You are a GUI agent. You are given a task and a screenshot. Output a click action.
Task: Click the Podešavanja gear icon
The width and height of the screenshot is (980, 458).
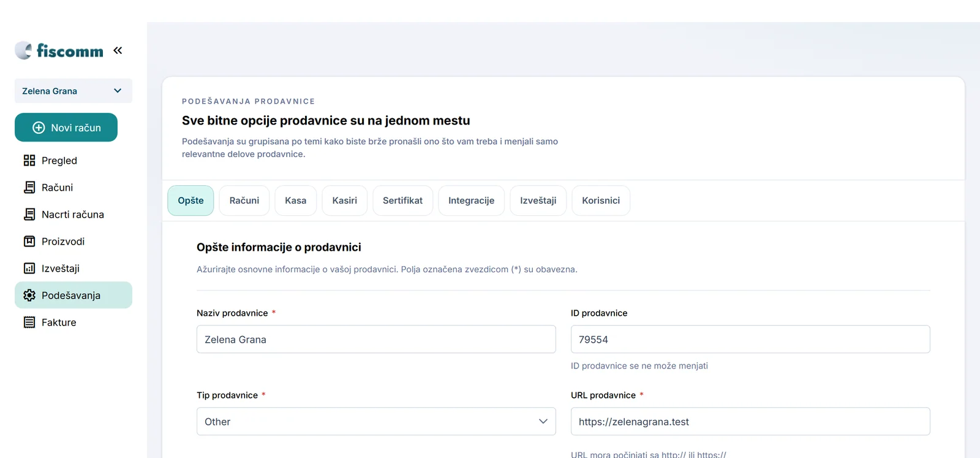tap(29, 296)
